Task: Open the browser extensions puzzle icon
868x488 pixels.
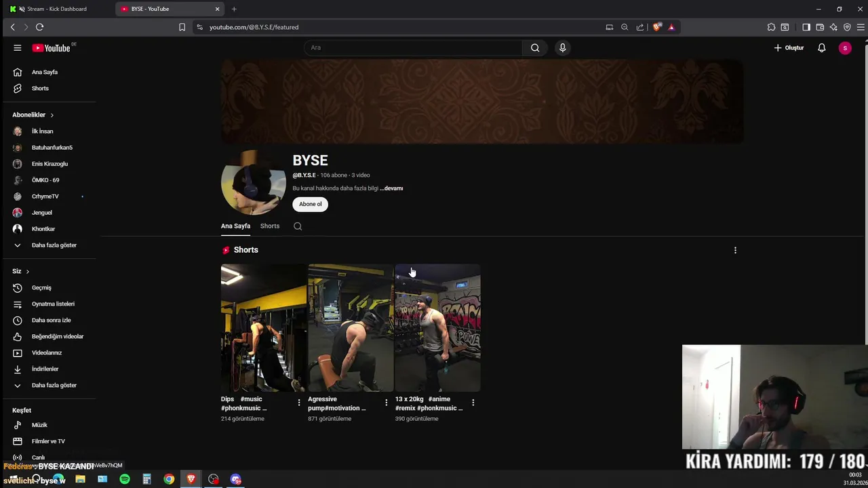Action: pos(771,27)
